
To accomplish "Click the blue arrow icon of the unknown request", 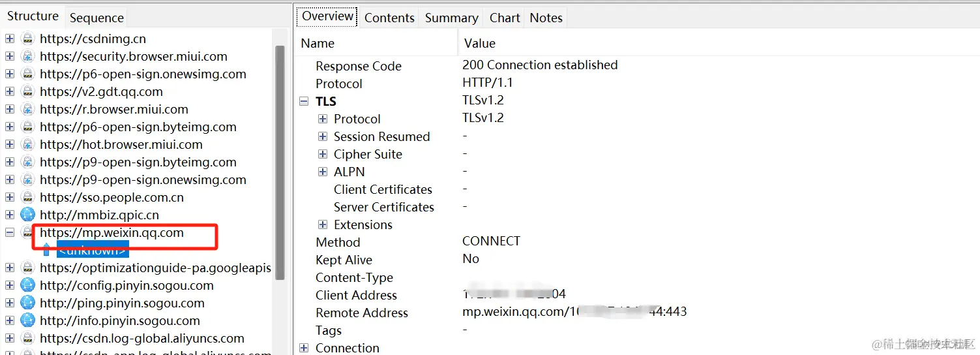I will (46, 249).
